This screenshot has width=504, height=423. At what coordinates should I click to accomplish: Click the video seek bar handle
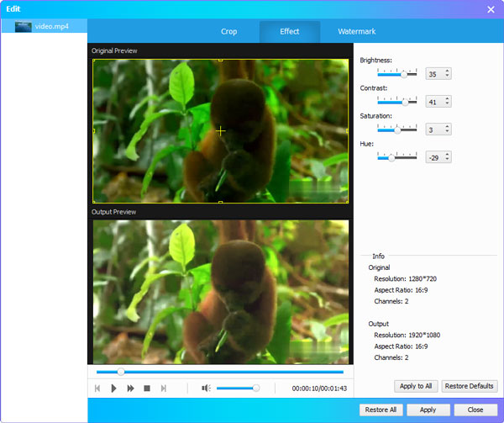(x=120, y=372)
